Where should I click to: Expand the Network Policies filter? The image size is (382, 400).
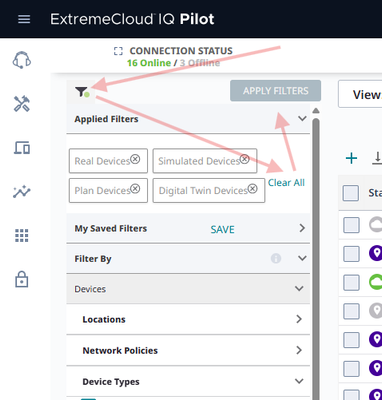coord(299,350)
